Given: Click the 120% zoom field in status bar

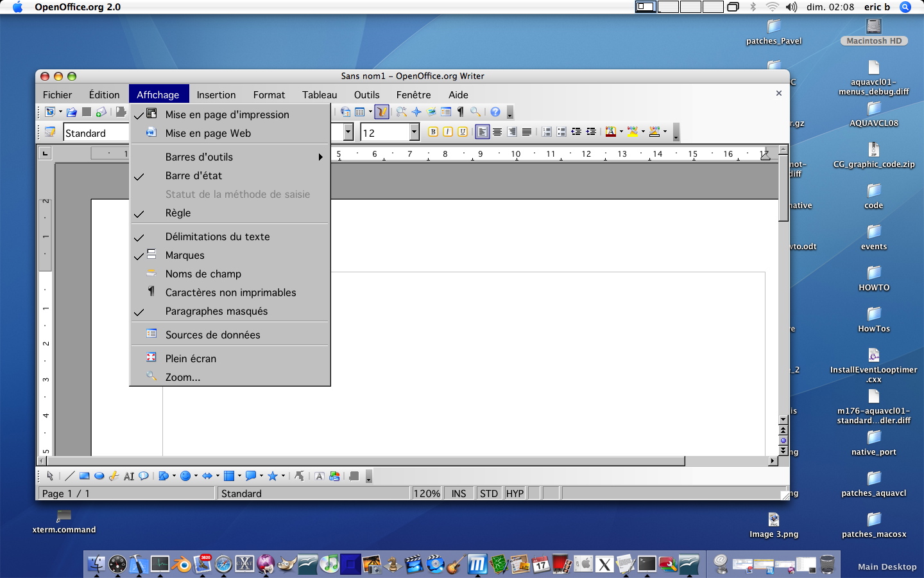Looking at the screenshot, I should point(427,493).
